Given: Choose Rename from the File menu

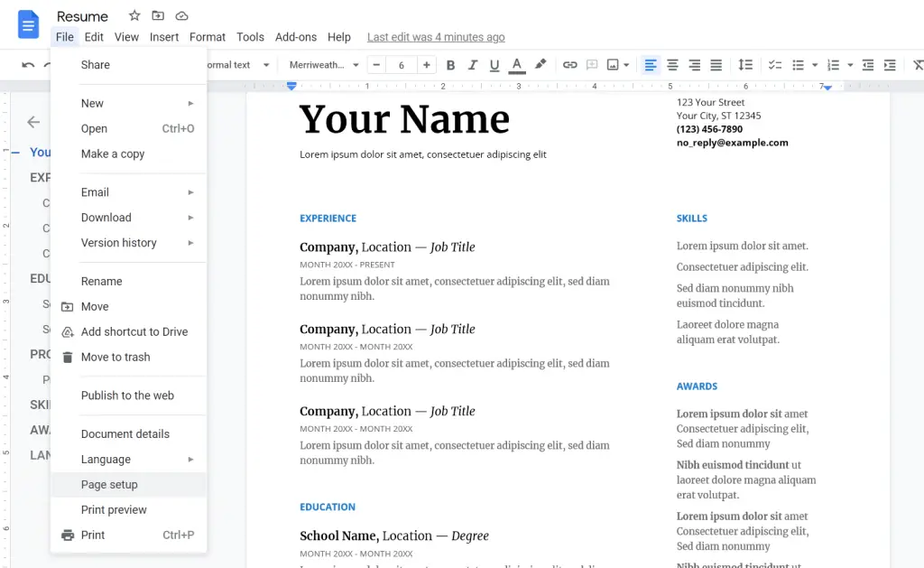Looking at the screenshot, I should (129, 282).
